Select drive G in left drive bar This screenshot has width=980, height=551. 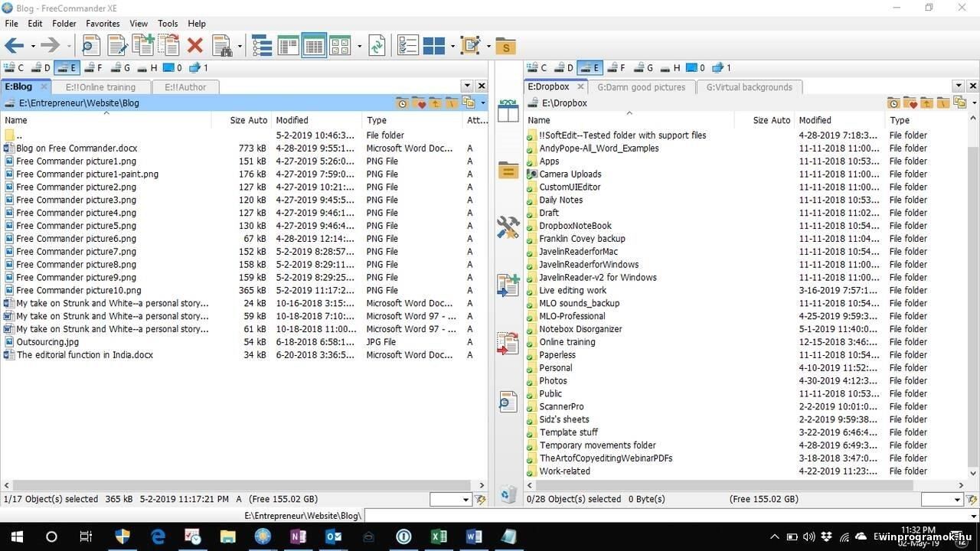120,67
